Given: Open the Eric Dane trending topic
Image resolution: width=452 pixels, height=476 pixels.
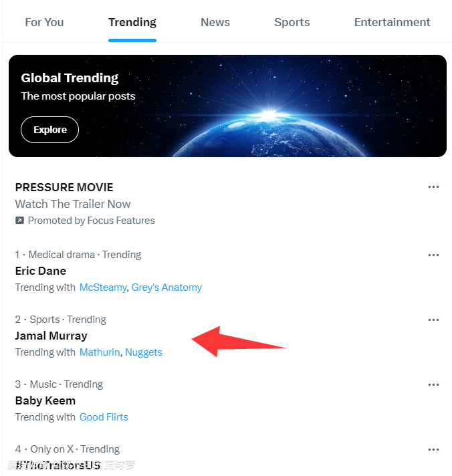Looking at the screenshot, I should coord(41,271).
